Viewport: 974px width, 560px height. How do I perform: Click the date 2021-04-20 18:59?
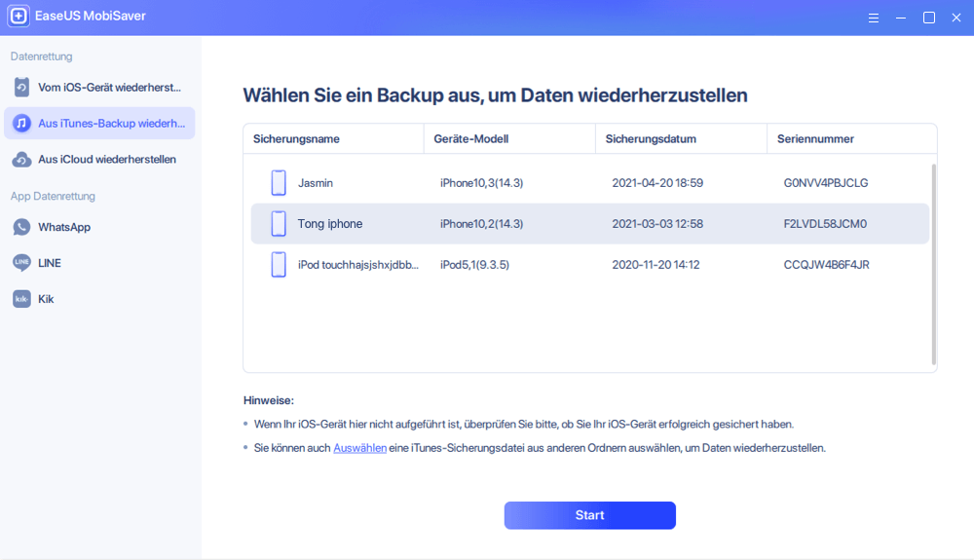tap(657, 183)
